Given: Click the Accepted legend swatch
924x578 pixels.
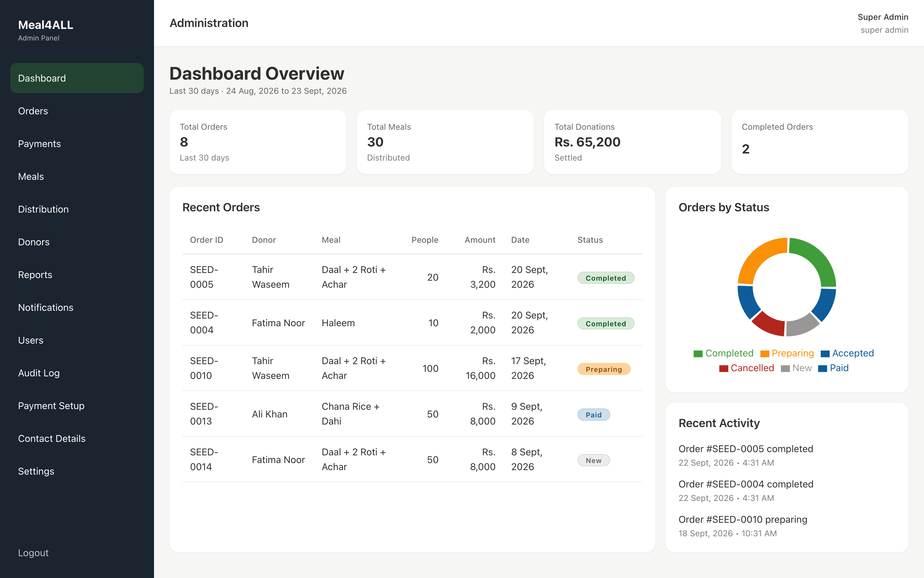Looking at the screenshot, I should (x=825, y=354).
